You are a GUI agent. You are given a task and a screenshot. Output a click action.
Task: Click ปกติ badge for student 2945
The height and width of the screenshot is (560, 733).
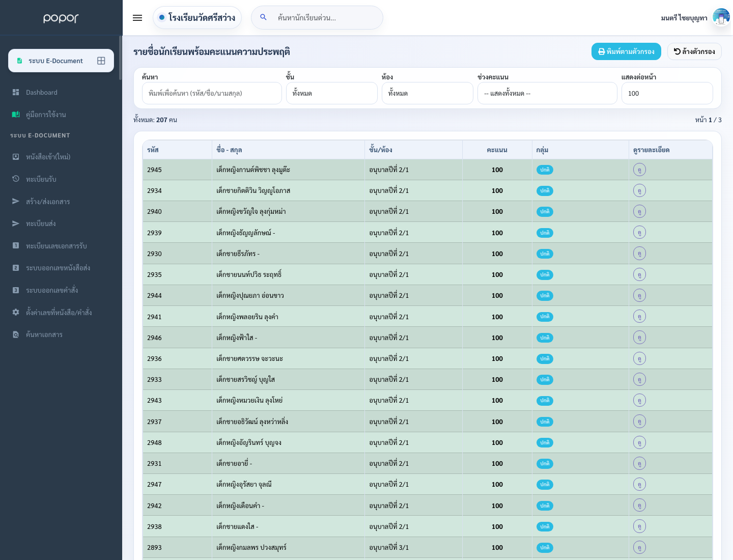pyautogui.click(x=545, y=170)
